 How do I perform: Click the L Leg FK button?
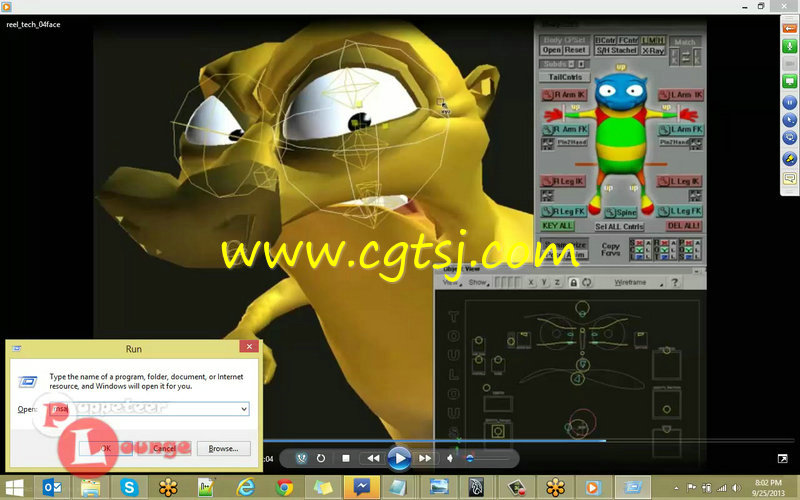coord(680,211)
